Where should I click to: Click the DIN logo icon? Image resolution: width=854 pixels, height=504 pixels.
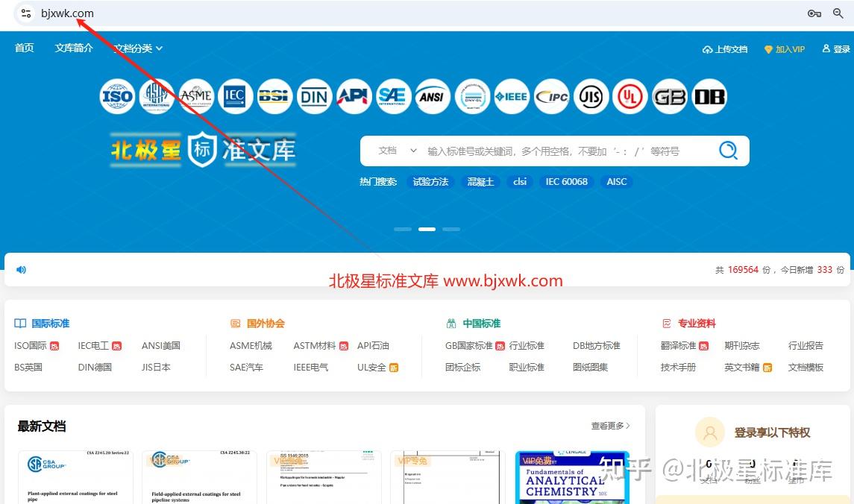[x=314, y=96]
